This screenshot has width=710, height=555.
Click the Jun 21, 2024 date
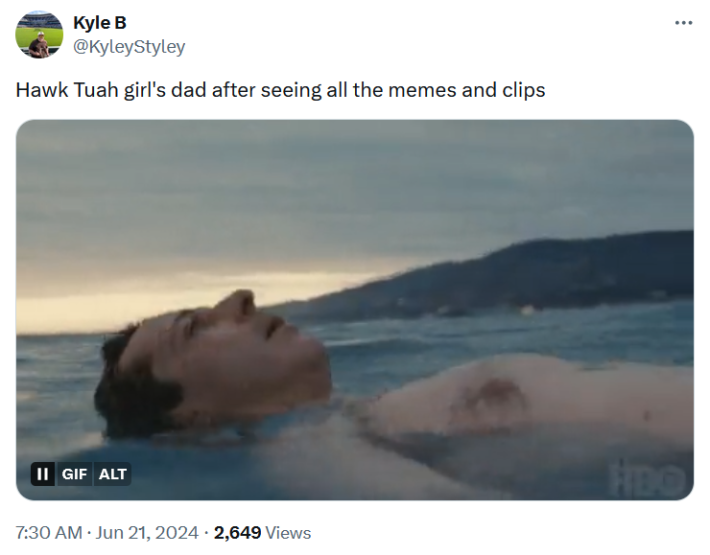[x=148, y=533]
